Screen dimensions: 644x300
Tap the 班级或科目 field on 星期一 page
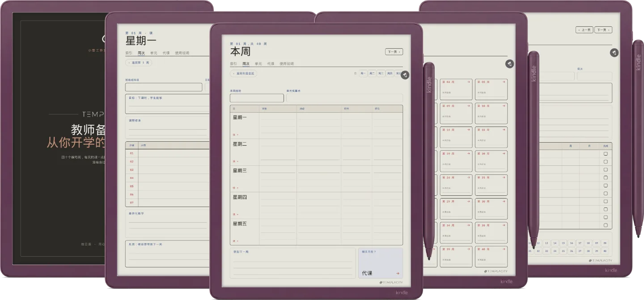164,87
